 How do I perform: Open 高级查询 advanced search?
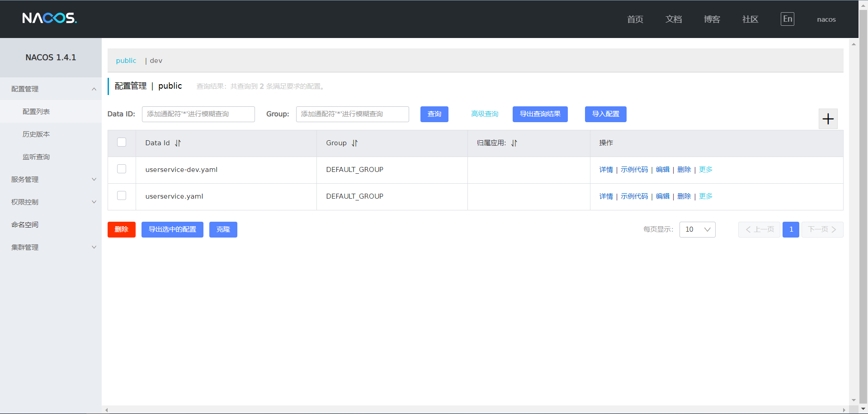[485, 114]
